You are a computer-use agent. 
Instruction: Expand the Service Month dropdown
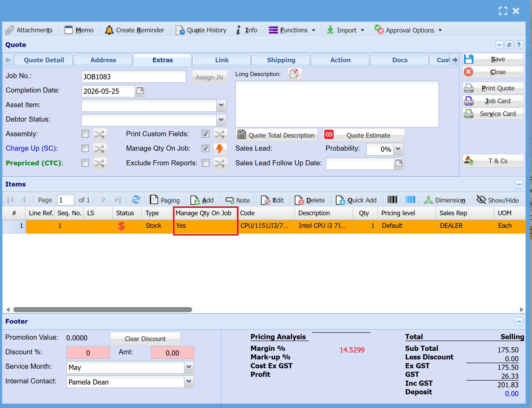(x=189, y=367)
